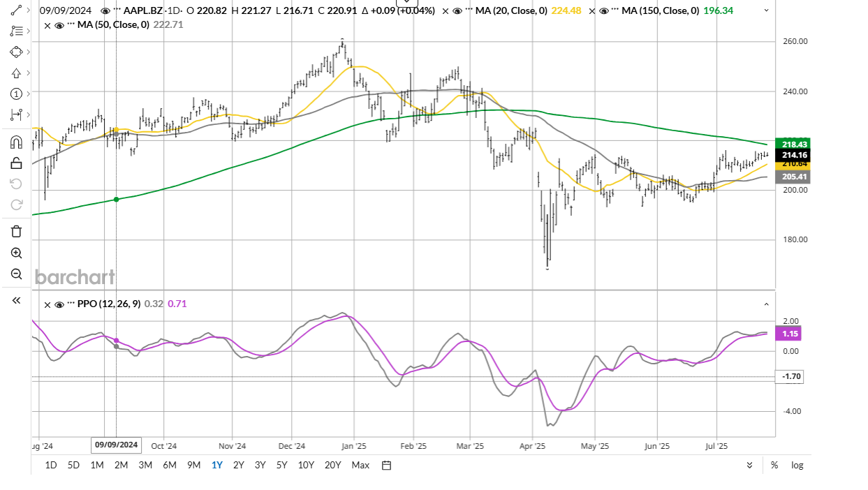Open the custom date range calendar

pos(386,466)
